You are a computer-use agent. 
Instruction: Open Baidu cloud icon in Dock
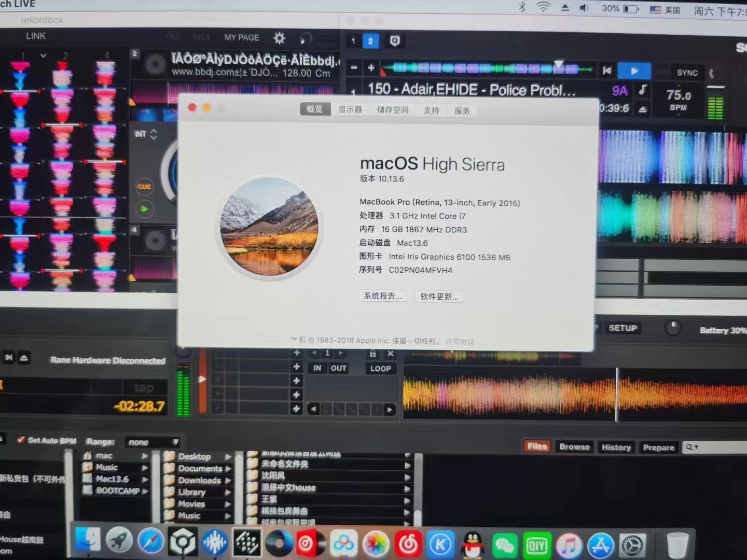tap(343, 543)
